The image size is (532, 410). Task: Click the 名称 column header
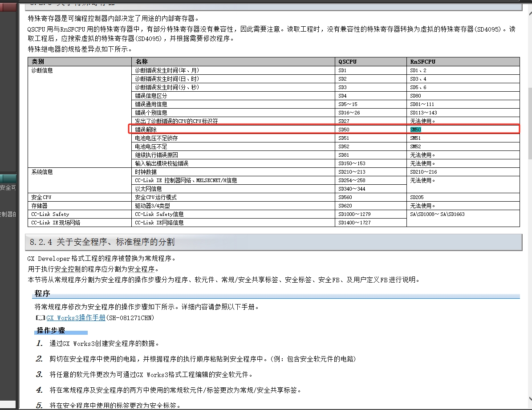142,62
